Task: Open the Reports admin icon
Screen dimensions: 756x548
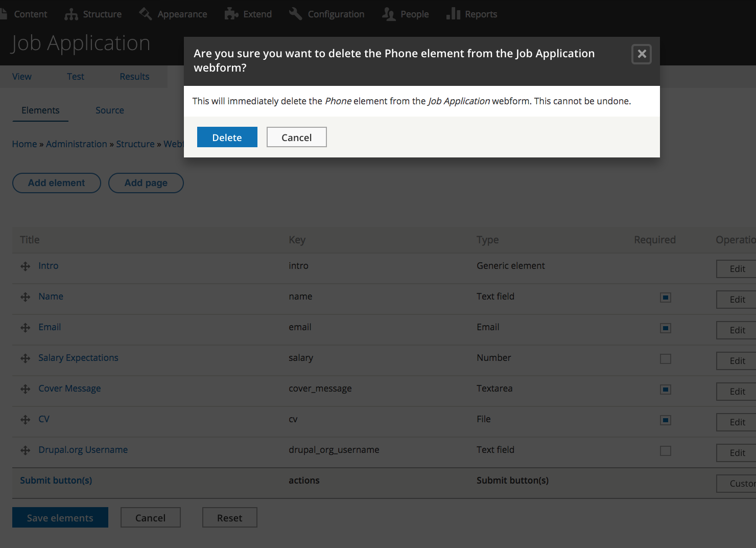Action: tap(454, 14)
